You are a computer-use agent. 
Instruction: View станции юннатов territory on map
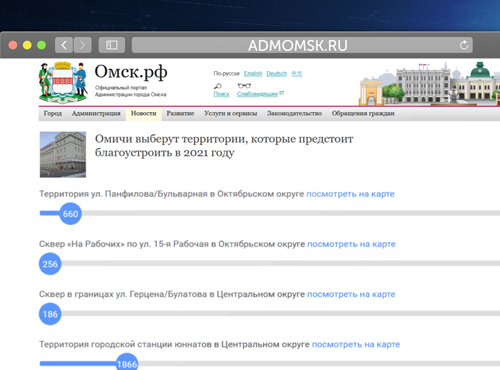tap(356, 344)
